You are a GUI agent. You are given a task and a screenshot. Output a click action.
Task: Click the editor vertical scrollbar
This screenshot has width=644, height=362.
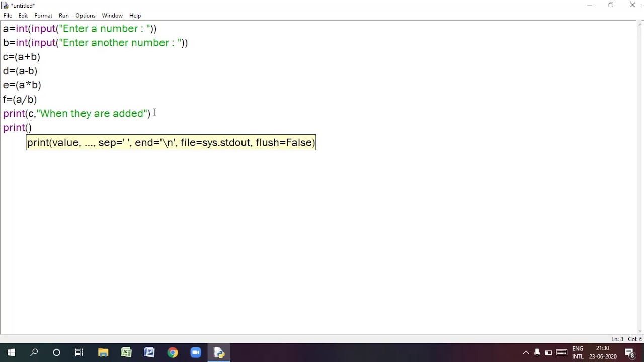640,177
